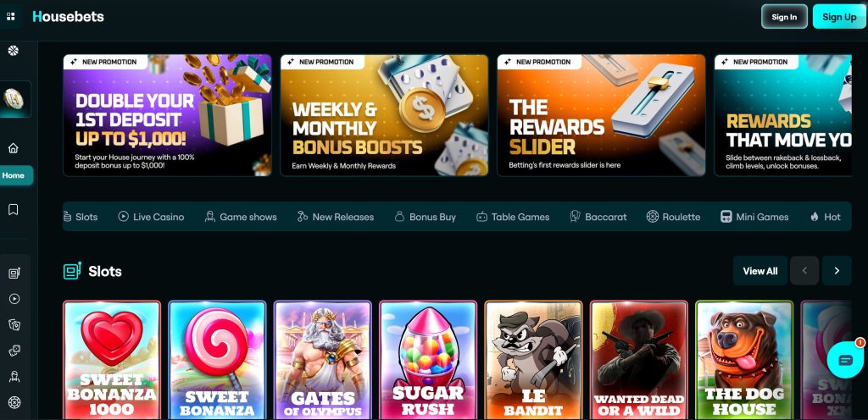
Task: Open the Gates of Olympus game thumbnail
Action: tap(323, 359)
